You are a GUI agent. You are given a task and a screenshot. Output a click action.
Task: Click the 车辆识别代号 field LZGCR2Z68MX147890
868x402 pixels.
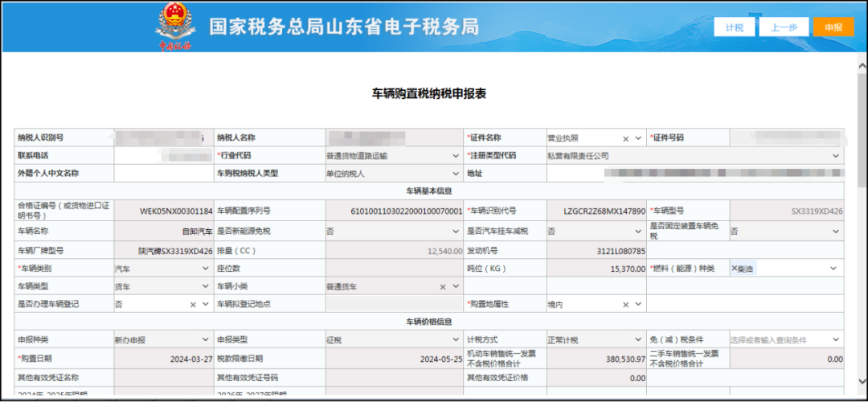coord(596,211)
